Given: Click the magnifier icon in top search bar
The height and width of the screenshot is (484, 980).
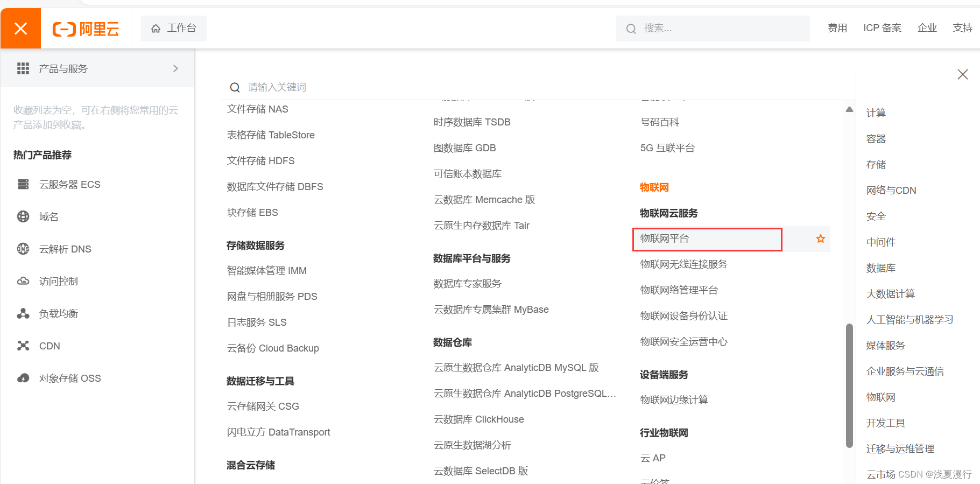Looking at the screenshot, I should (x=631, y=29).
